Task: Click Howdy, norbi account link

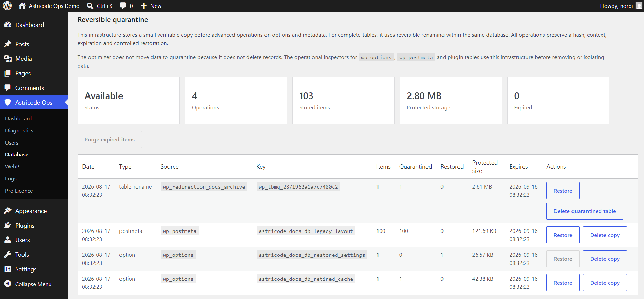Action: click(x=616, y=6)
